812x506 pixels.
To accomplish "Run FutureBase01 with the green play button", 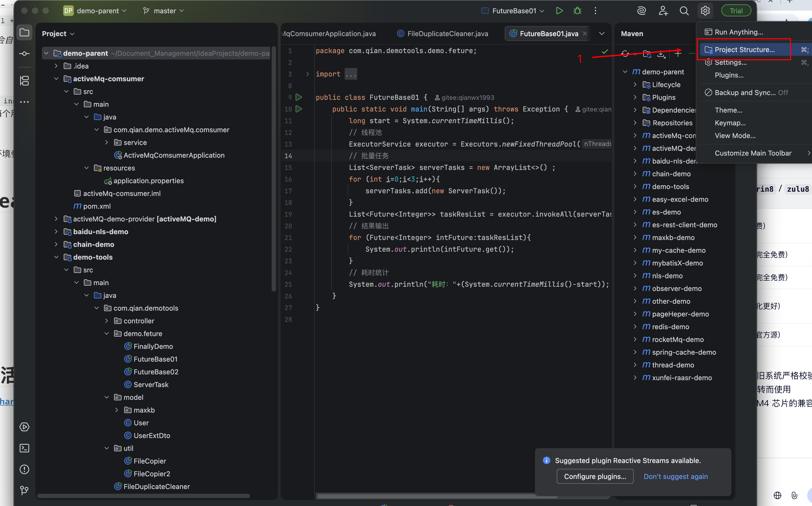I will coord(559,11).
